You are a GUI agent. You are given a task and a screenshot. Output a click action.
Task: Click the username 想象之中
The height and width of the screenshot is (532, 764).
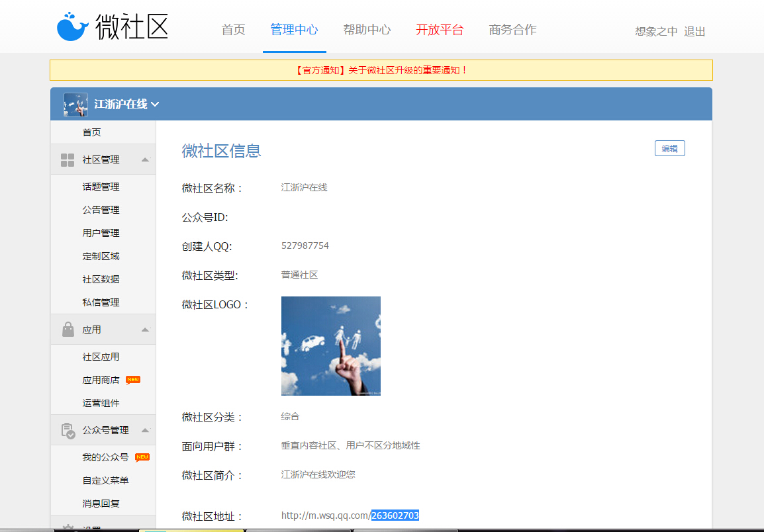point(656,32)
